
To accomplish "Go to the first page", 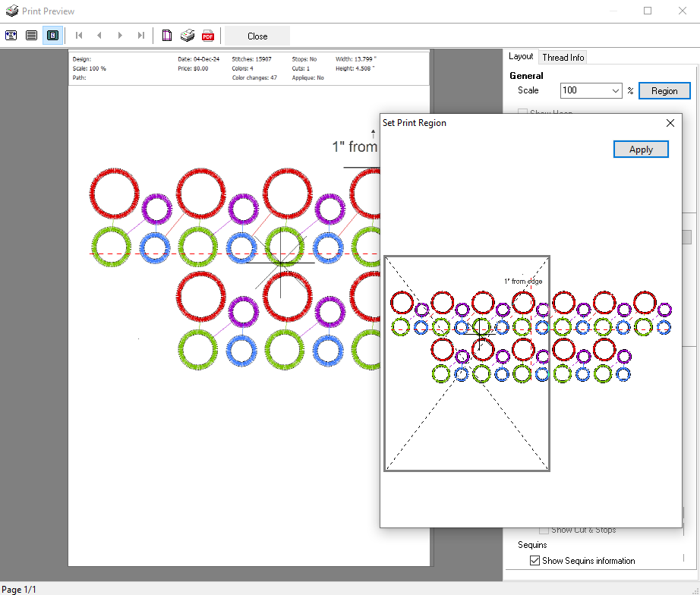I will pos(79,36).
